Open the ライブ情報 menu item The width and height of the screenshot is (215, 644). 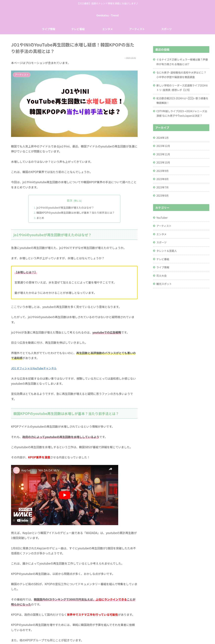click(49, 29)
